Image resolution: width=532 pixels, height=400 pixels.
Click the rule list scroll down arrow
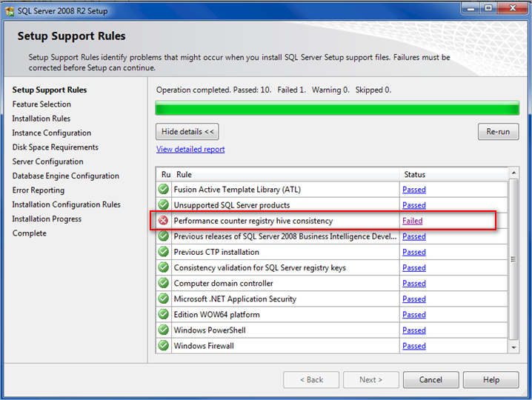click(513, 347)
